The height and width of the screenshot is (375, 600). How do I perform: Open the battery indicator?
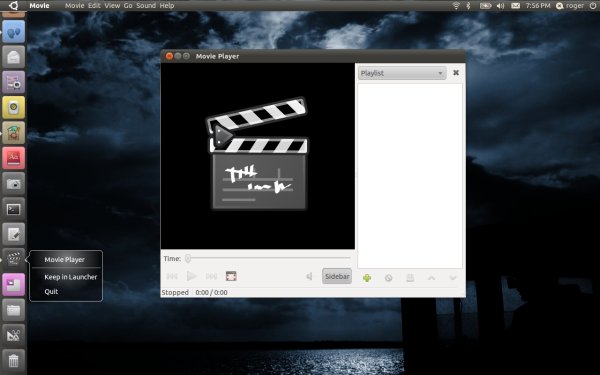click(x=485, y=6)
